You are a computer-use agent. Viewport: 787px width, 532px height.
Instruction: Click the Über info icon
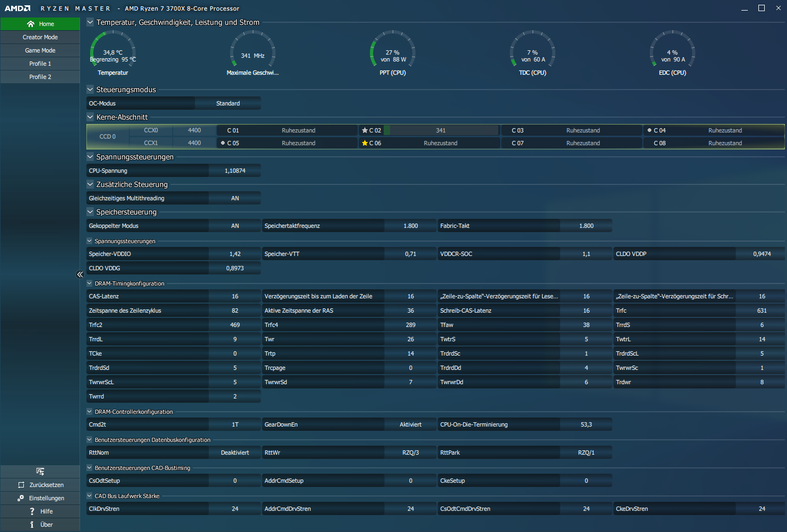(x=32, y=525)
